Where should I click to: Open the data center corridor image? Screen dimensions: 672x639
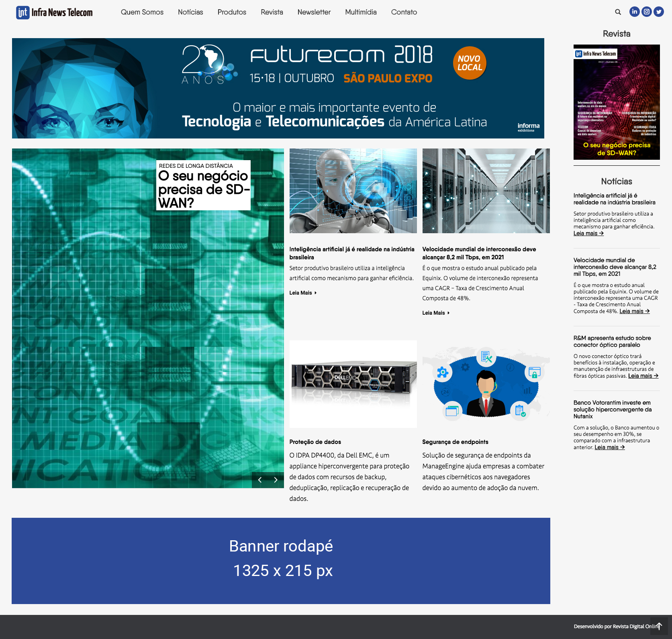(486, 191)
